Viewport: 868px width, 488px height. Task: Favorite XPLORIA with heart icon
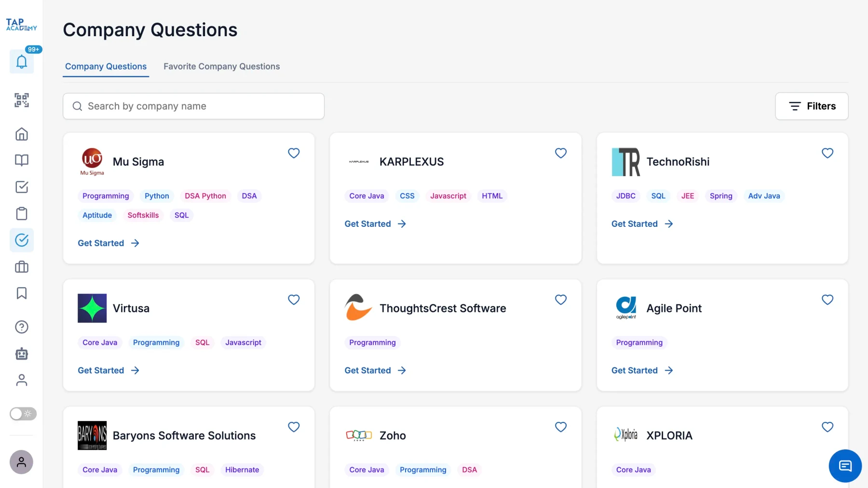[x=827, y=427]
